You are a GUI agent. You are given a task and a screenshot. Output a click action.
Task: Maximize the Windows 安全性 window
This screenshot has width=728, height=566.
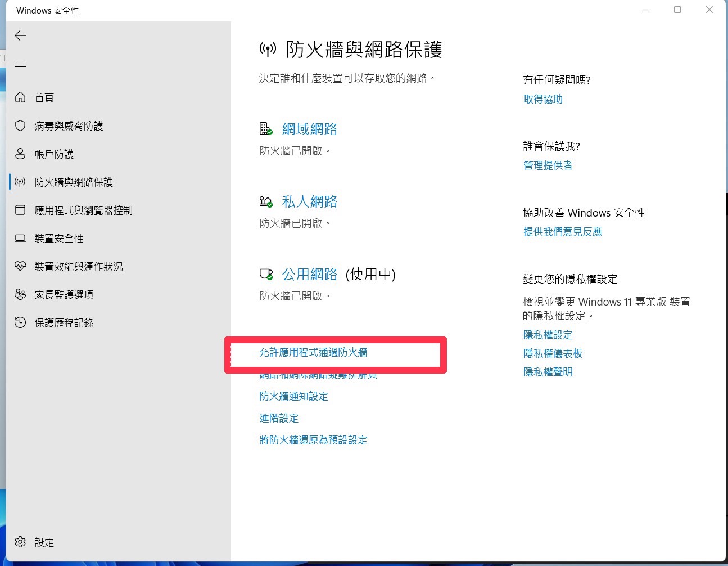tap(677, 10)
